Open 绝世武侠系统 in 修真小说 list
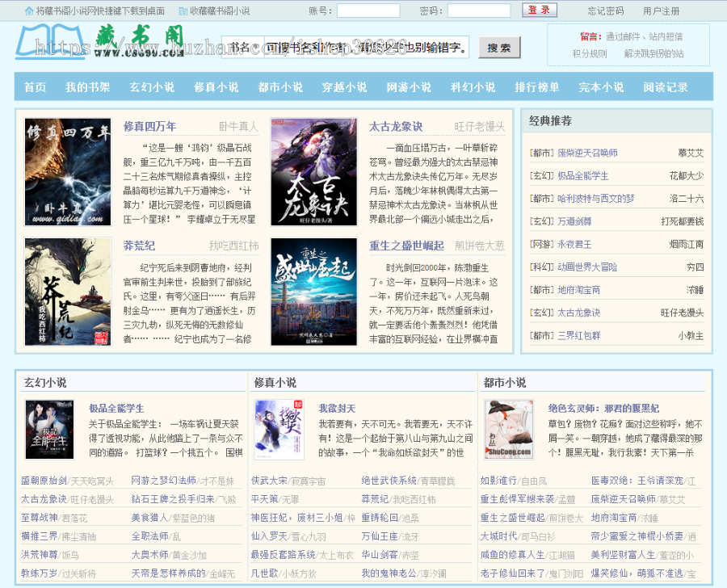This screenshot has width=727, height=588. pos(389,481)
